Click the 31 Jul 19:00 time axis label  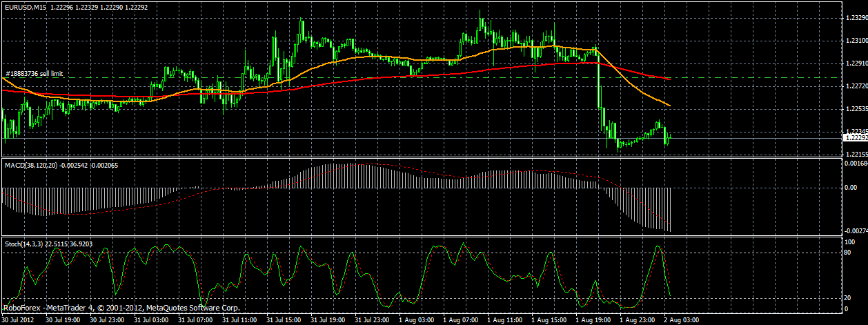[x=328, y=320]
